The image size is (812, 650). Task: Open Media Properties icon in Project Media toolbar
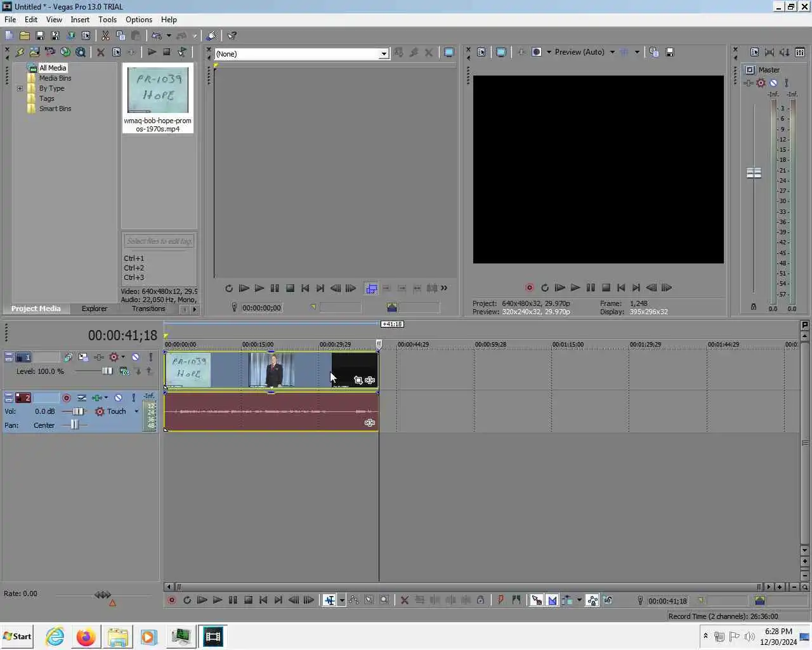[116, 52]
